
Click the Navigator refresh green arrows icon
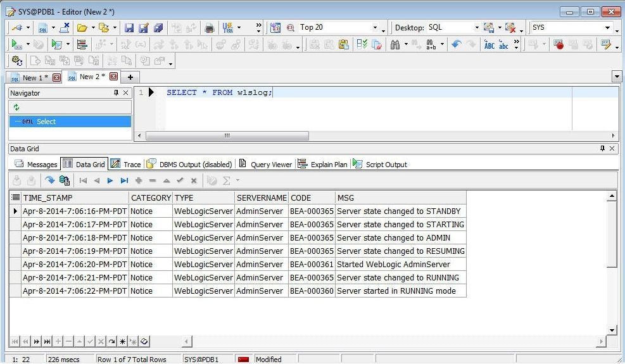[x=16, y=107]
